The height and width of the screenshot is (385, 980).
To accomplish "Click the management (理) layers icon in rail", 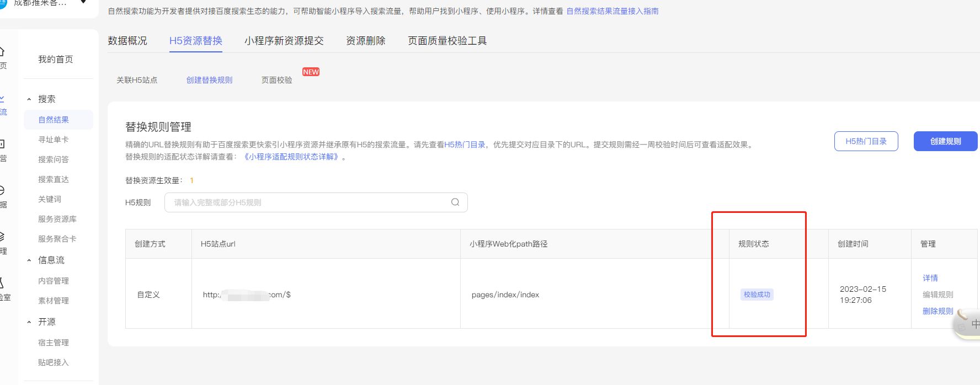I will tap(2, 237).
